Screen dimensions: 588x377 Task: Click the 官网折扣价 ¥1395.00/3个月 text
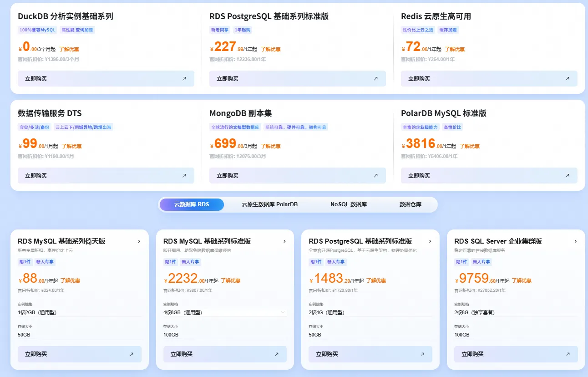pyautogui.click(x=49, y=59)
